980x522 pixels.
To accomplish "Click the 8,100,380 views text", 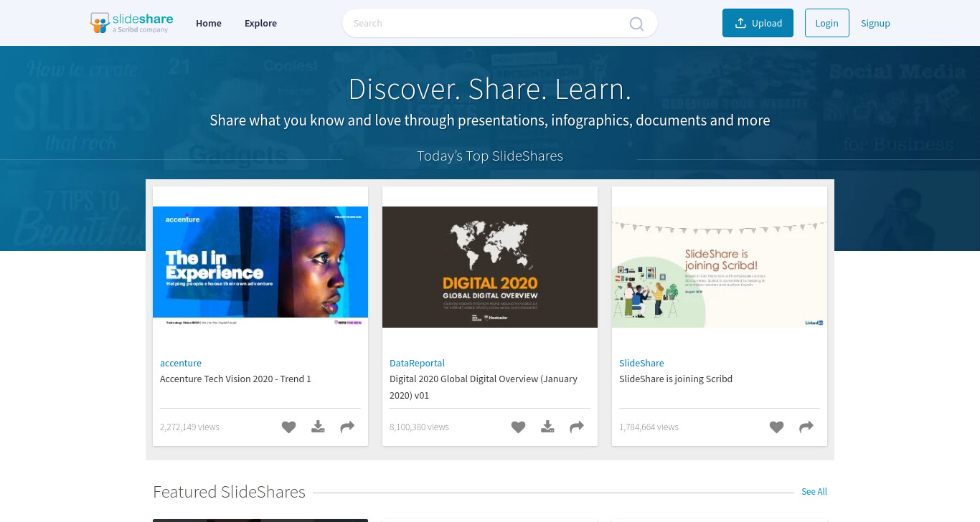I will coord(419,427).
